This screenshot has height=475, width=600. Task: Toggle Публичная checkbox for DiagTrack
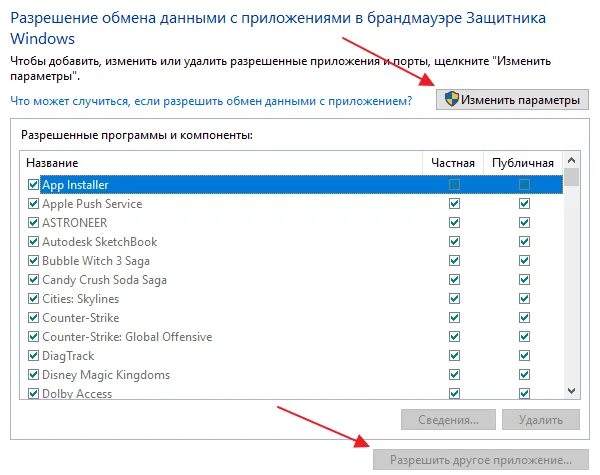[524, 356]
